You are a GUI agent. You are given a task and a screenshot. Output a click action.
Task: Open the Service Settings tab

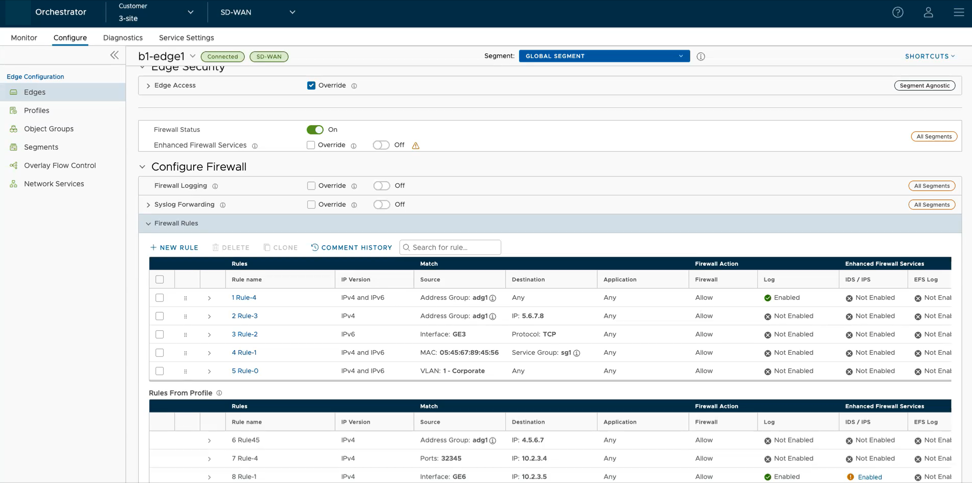pos(186,38)
